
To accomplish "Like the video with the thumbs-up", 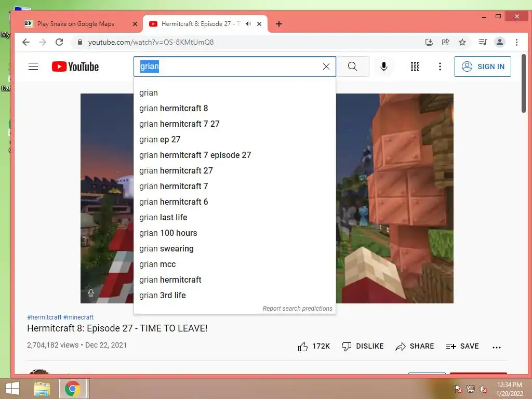I will 313,347.
